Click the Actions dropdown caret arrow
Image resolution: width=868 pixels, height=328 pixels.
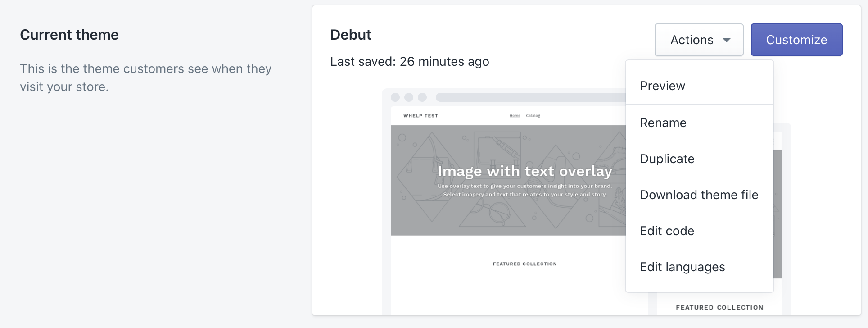727,40
